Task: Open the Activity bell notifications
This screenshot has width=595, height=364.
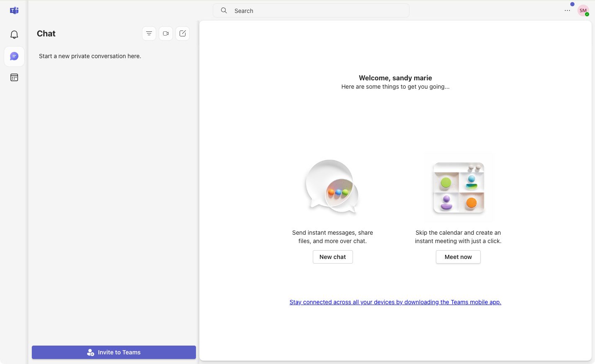Action: click(x=14, y=35)
